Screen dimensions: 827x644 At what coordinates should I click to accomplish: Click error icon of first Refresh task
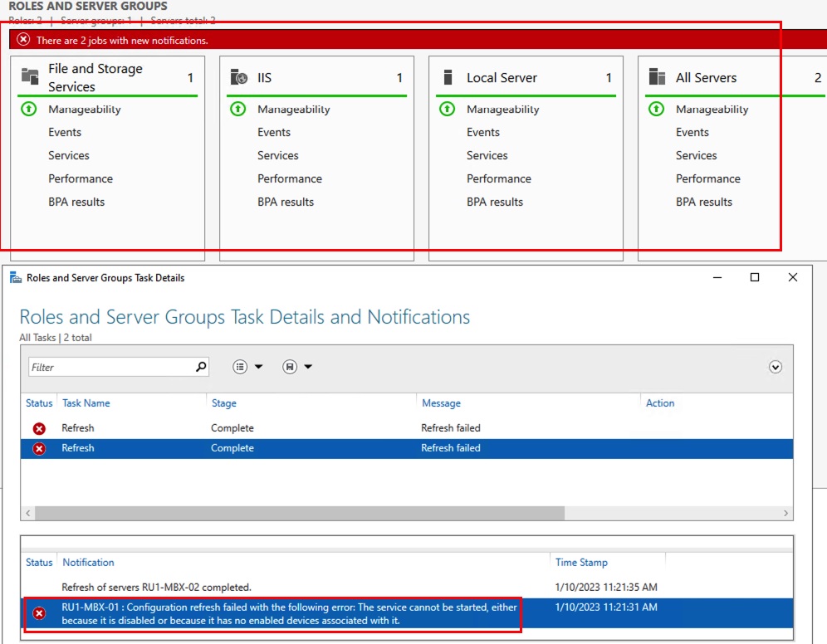point(39,428)
